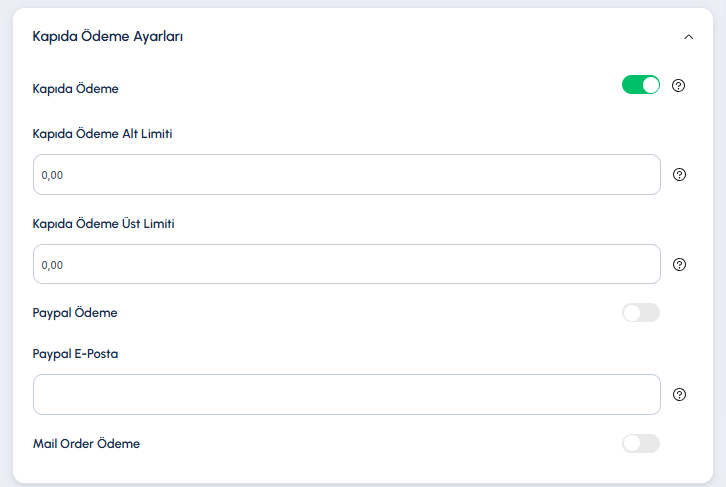Select the 0,00 value in Üst Limiti
The width and height of the screenshot is (726, 487).
[x=52, y=265]
